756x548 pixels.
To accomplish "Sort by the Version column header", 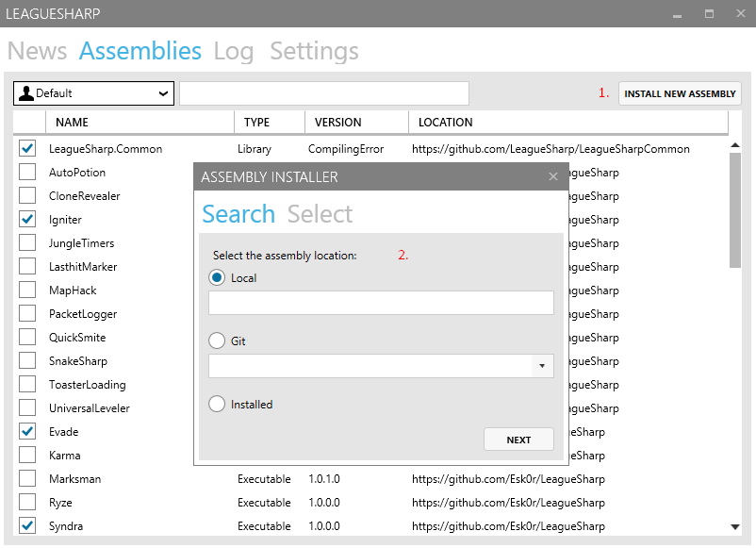I will [356, 122].
